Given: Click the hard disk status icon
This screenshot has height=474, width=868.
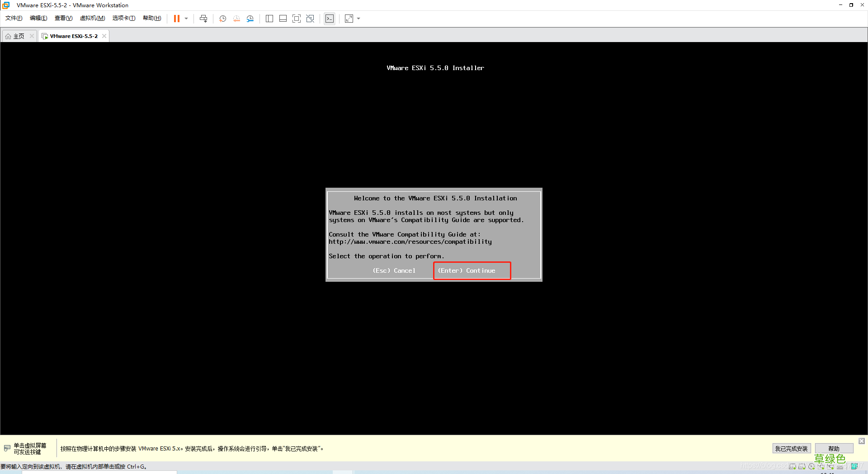Looking at the screenshot, I should point(793,466).
